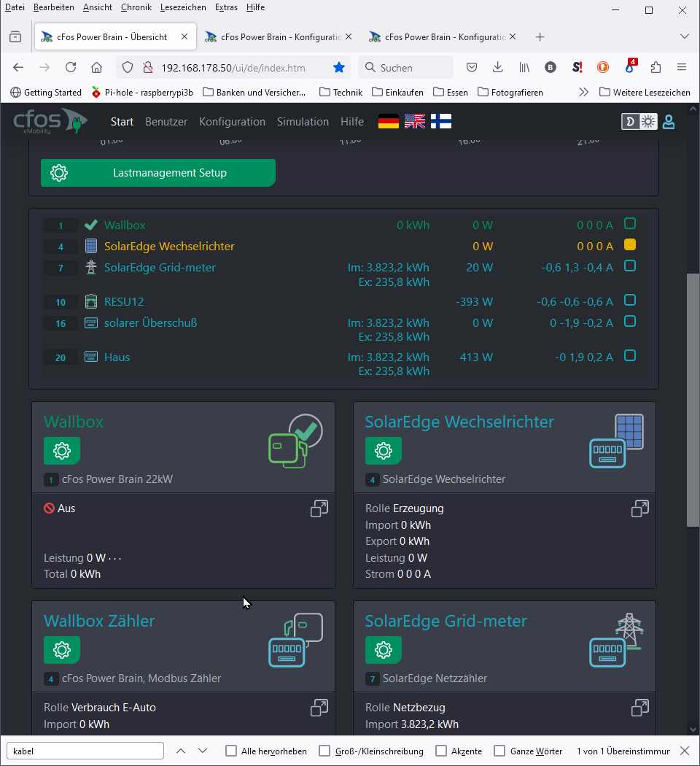Enable light mode with sun icon
Screen dimensions: 700x766
tap(648, 122)
